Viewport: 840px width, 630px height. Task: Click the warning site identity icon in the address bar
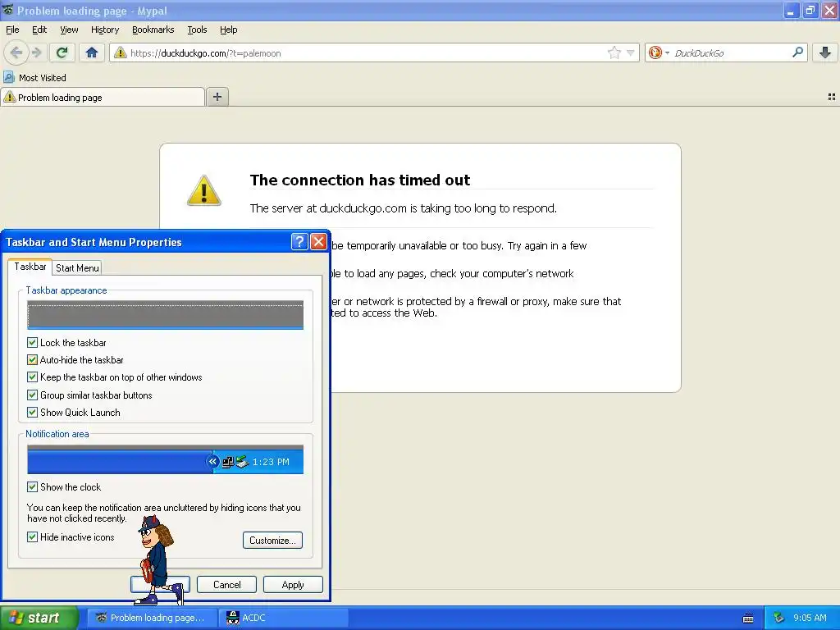click(121, 52)
